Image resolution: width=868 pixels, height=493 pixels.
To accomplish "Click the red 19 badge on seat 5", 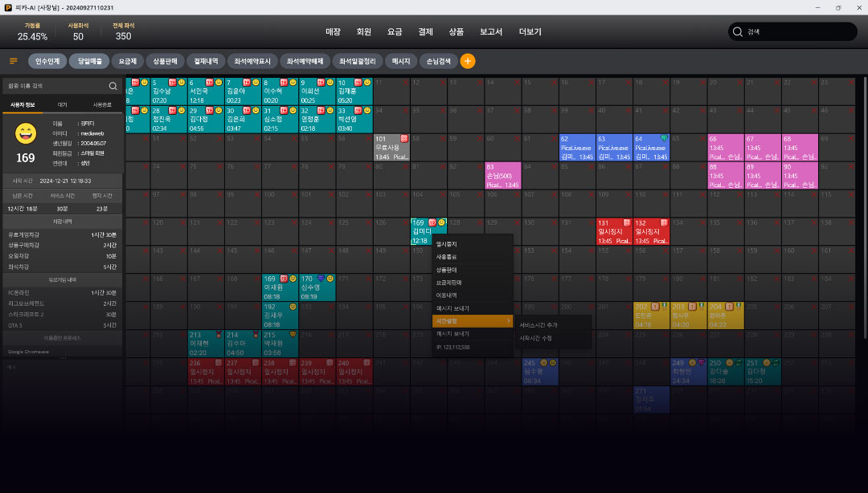I will pos(171,83).
